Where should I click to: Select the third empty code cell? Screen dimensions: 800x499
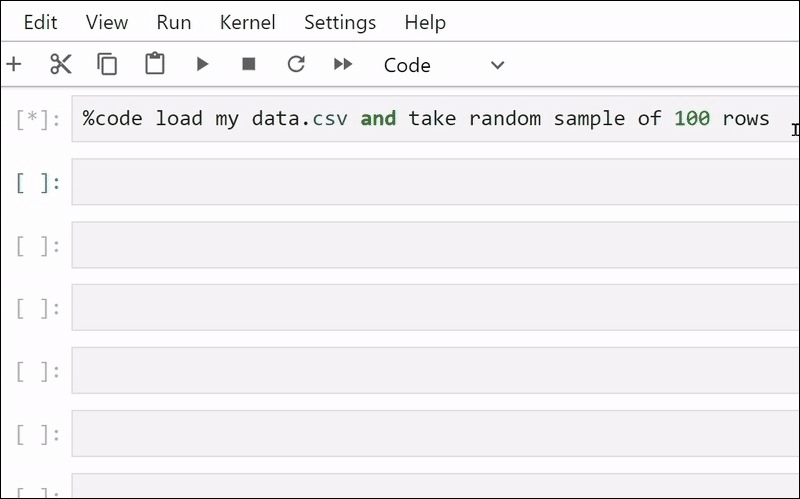click(x=435, y=308)
